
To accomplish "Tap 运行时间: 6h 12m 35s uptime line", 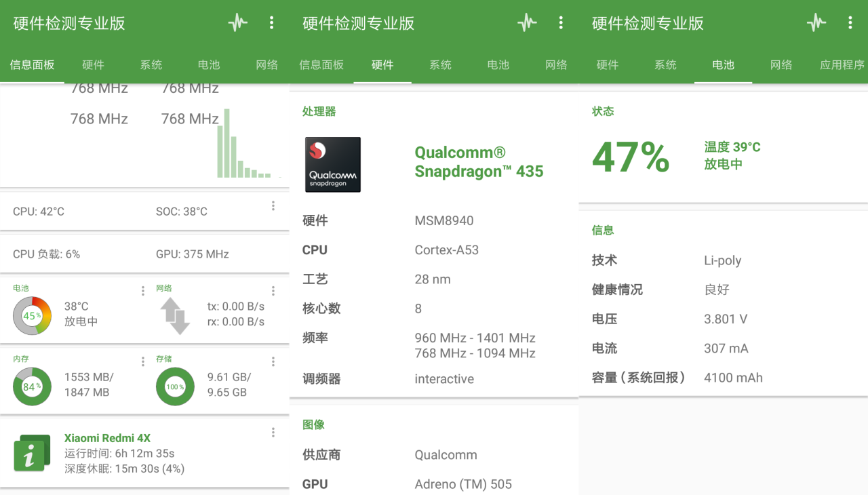I will [x=119, y=453].
